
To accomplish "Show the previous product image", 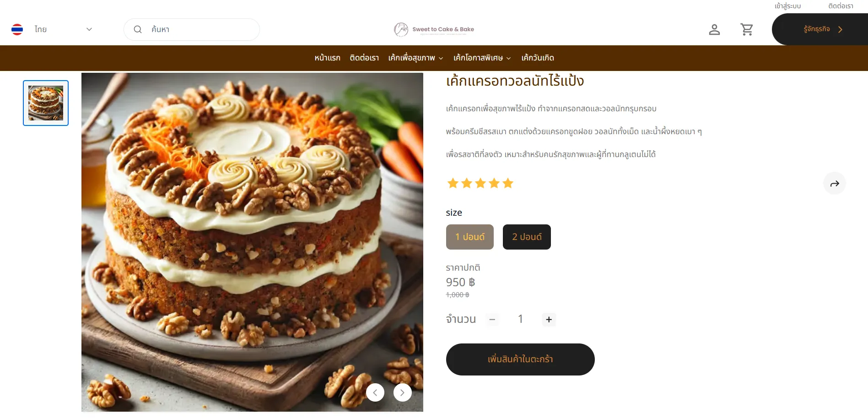I will pos(375,392).
